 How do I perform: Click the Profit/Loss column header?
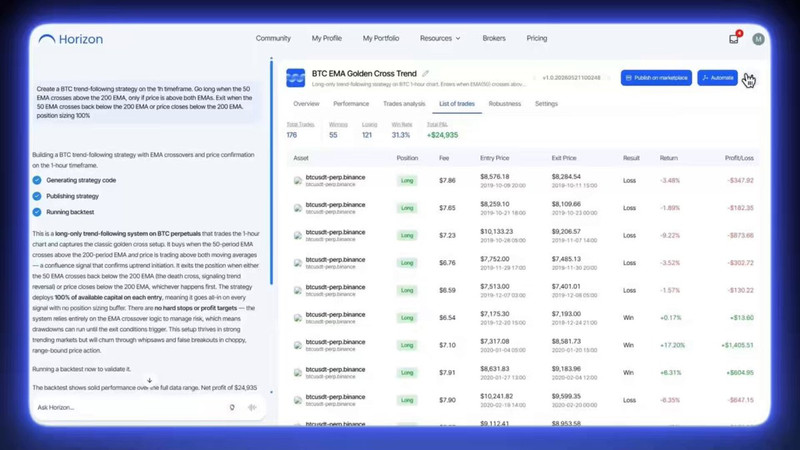739,158
